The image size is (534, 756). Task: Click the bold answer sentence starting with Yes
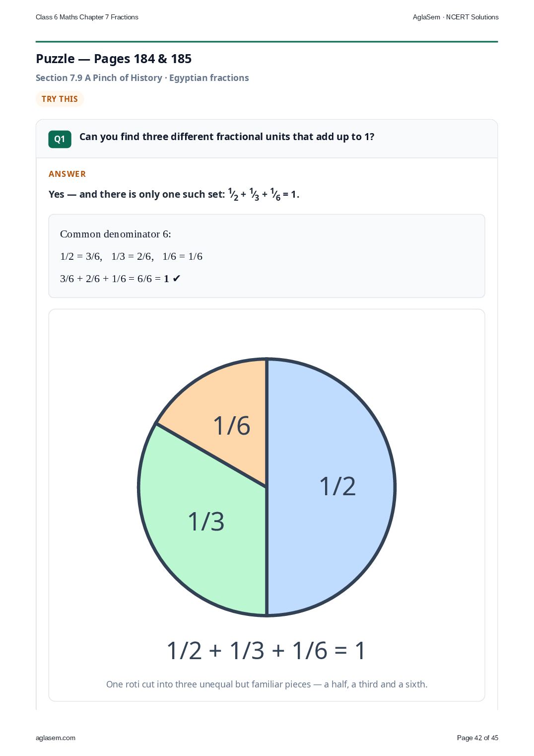[174, 194]
